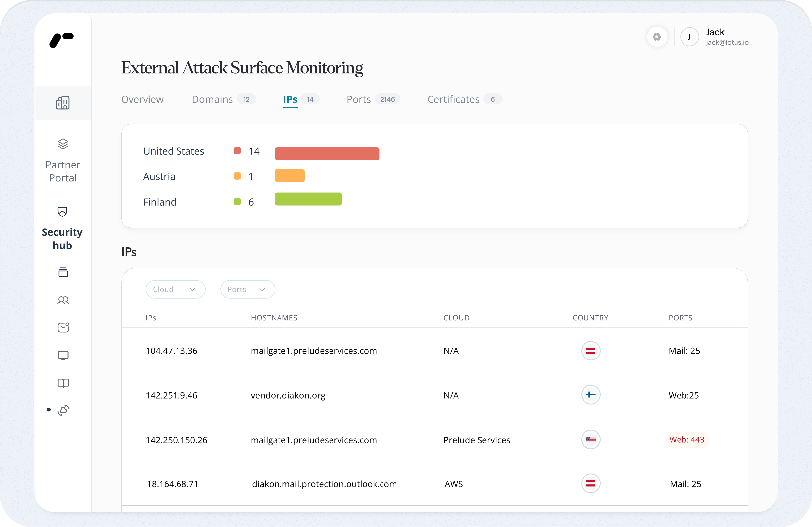Viewport: 812px width, 527px height.
Task: Open the mail notification sidebar icon
Action: (63, 327)
